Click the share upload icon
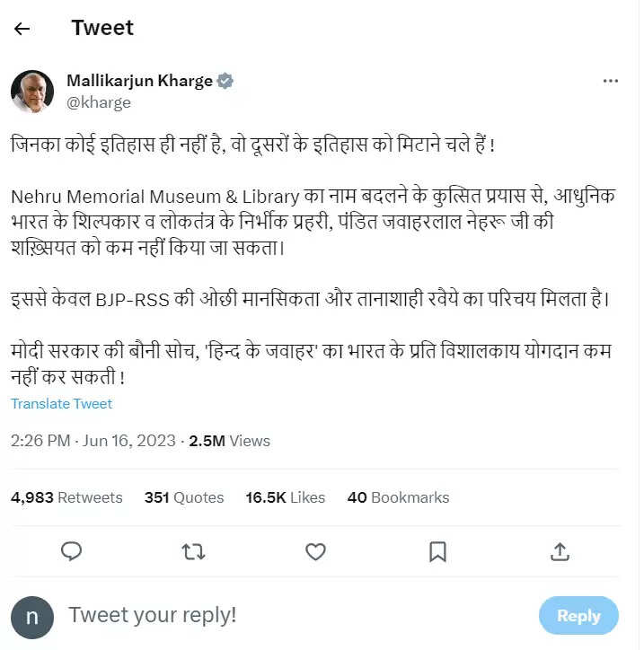 (559, 550)
